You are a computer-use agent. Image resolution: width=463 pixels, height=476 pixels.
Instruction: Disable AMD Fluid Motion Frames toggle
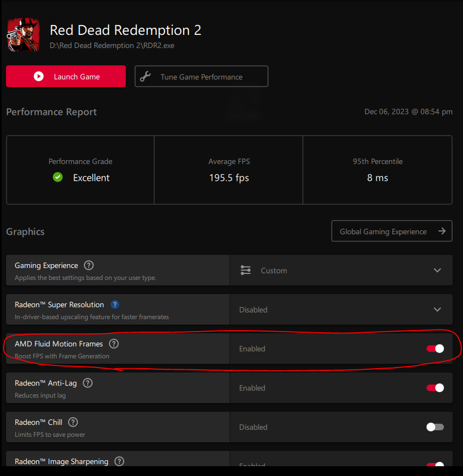(435, 349)
